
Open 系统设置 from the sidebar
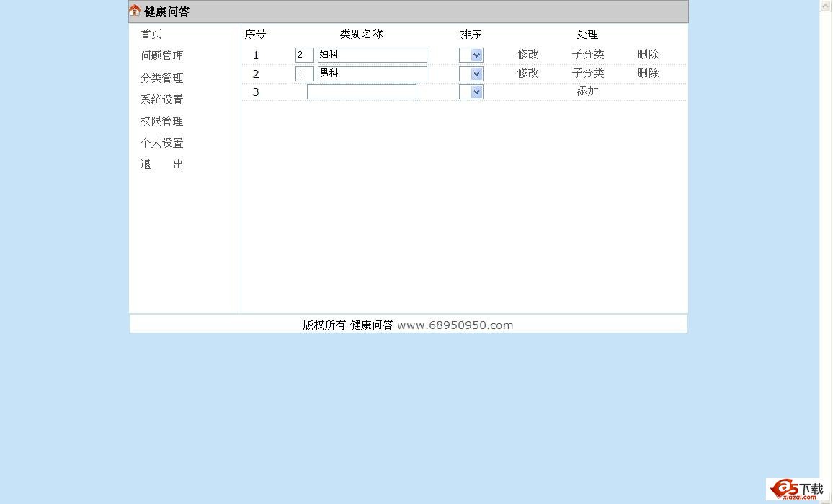[161, 99]
